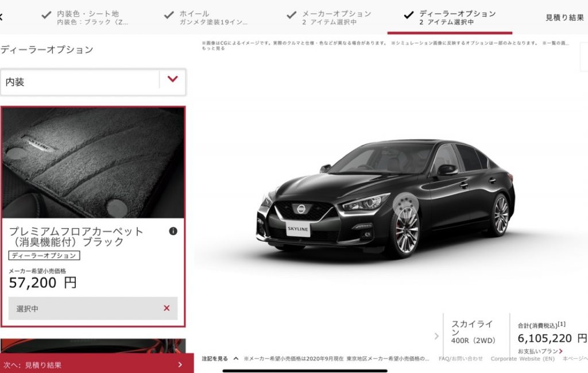Viewport: 588px width, 373px height.
Task: Show info for プレミアムフロアカーペット
Action: [173, 231]
